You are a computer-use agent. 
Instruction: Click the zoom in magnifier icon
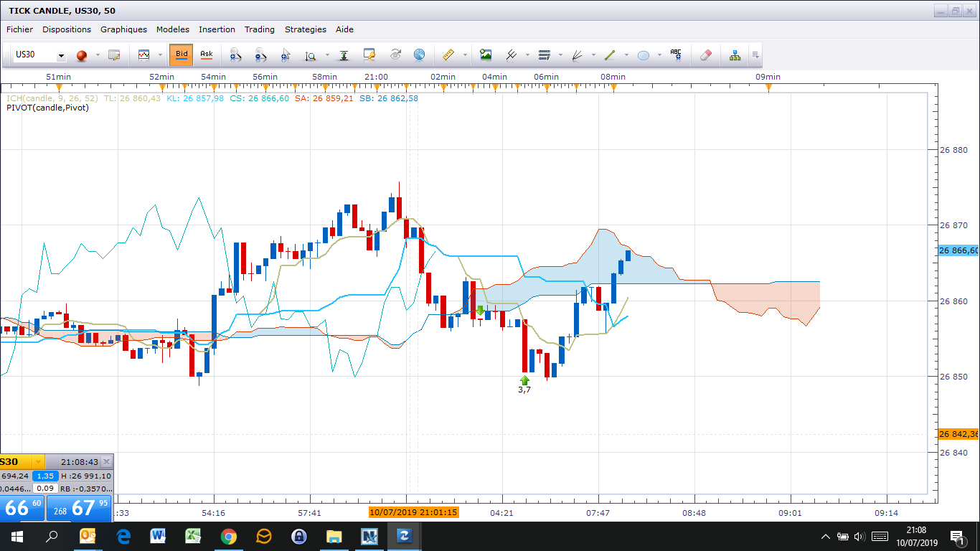tap(235, 55)
